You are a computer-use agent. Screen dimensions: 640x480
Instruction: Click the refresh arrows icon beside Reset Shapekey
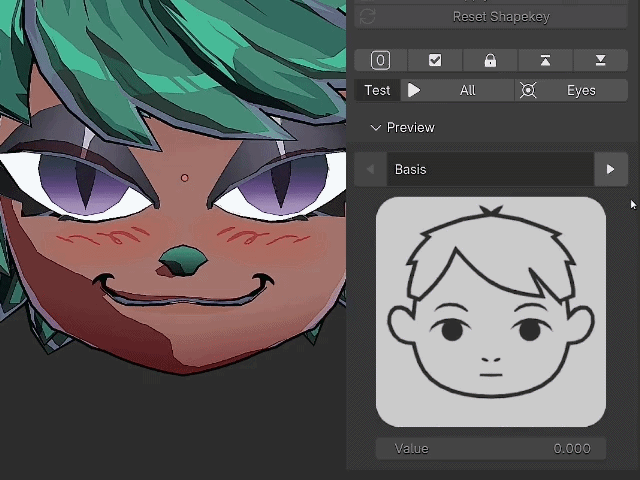[367, 17]
